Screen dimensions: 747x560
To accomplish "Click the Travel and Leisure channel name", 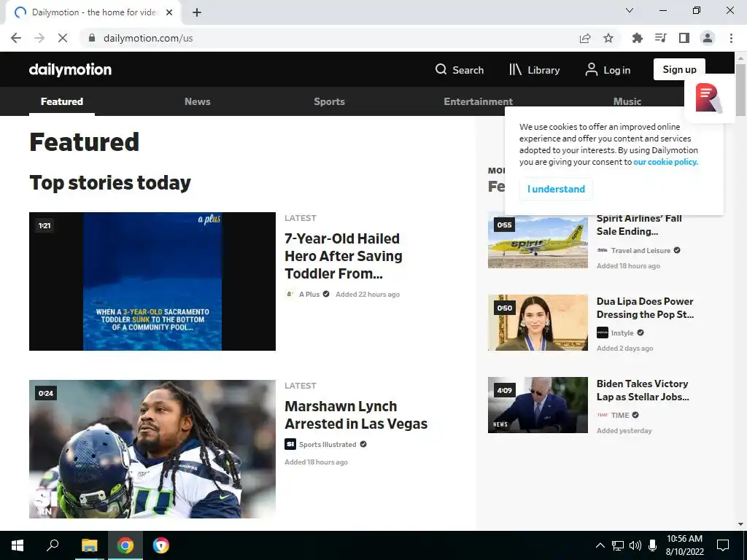I will click(x=640, y=251).
